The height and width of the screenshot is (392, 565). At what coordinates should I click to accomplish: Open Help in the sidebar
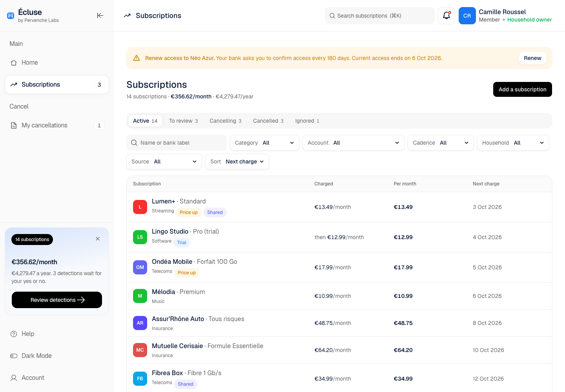point(57,334)
